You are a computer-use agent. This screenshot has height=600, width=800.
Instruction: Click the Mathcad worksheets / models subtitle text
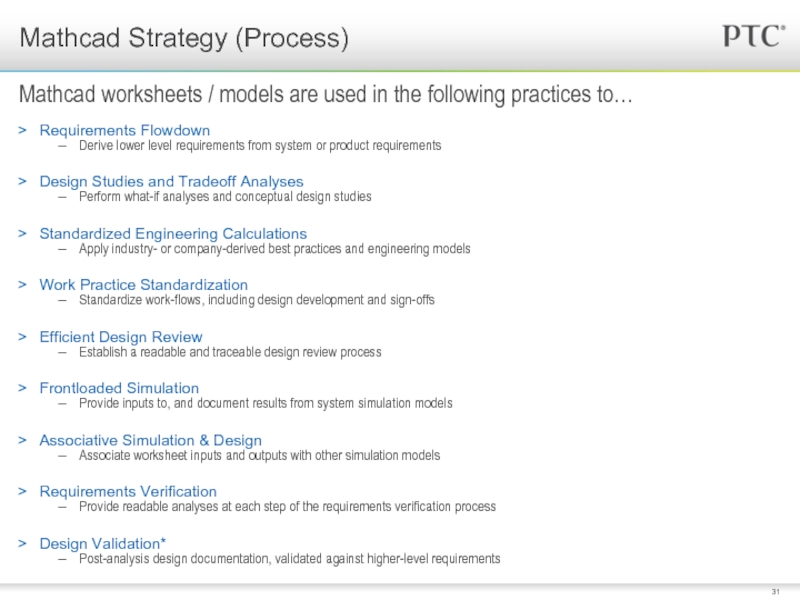pyautogui.click(x=326, y=94)
